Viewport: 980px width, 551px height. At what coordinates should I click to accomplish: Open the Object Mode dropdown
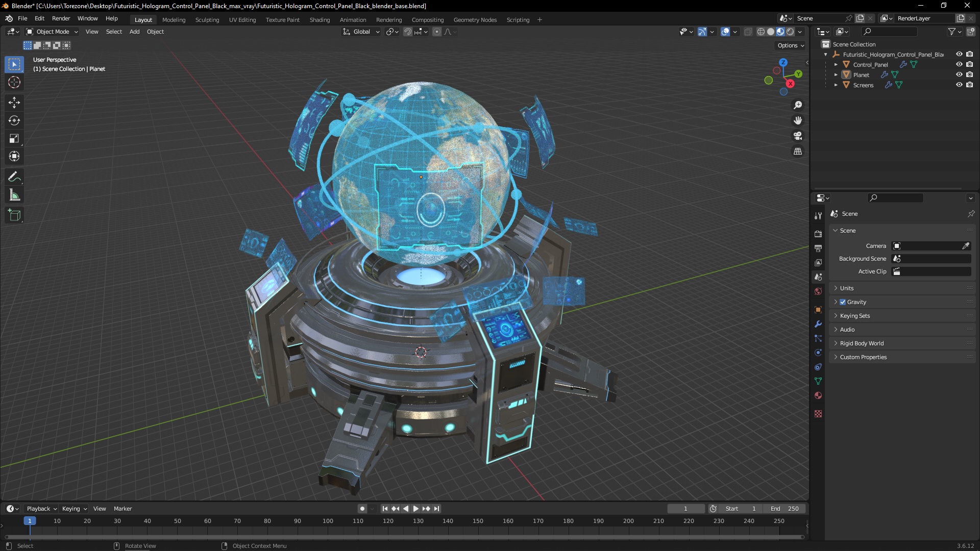[x=52, y=32]
